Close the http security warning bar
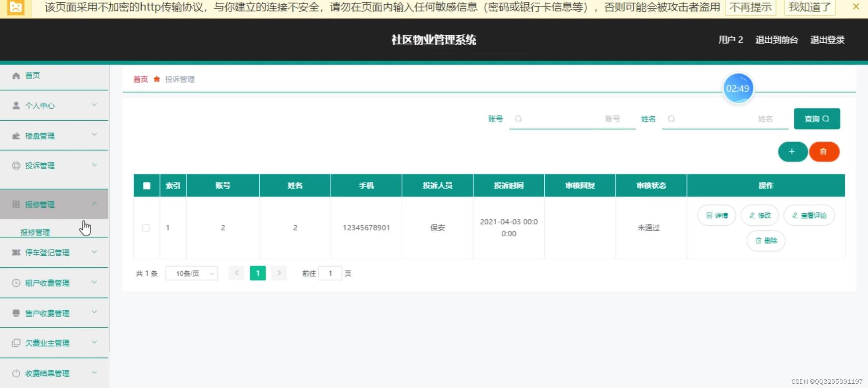868x388 pixels. (x=856, y=6)
